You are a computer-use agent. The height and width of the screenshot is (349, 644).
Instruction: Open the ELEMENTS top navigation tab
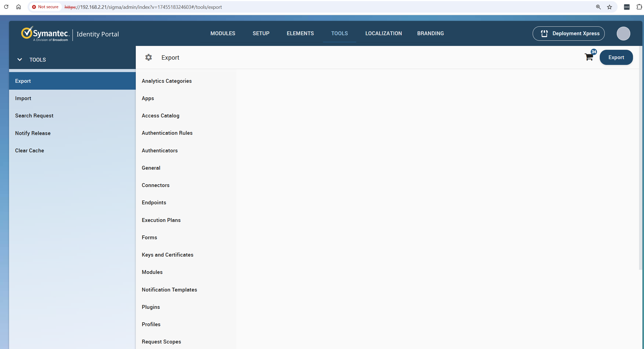[300, 33]
